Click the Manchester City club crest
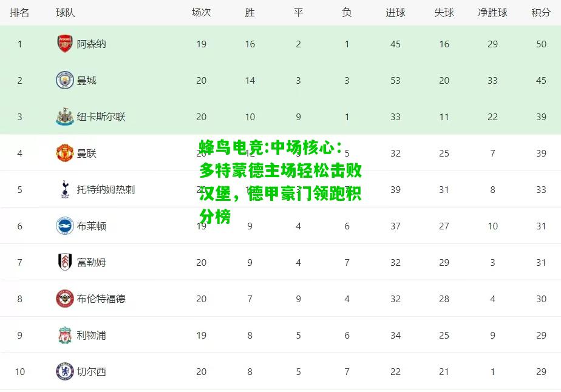This screenshot has height=392, width=561. tap(65, 80)
